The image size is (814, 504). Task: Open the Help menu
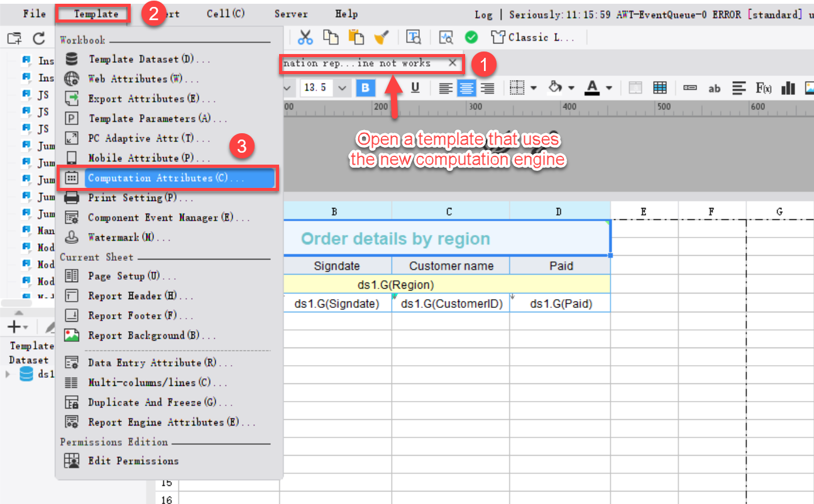tap(346, 14)
